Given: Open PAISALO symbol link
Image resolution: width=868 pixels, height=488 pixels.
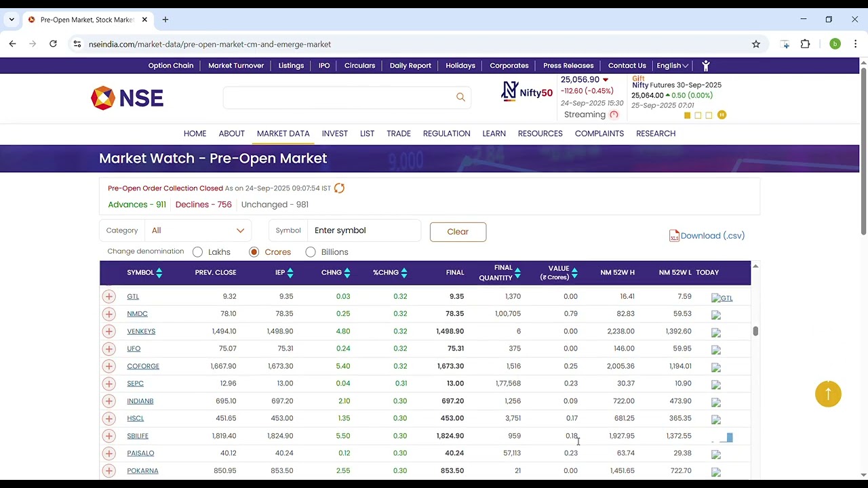Looking at the screenshot, I should [x=140, y=453].
